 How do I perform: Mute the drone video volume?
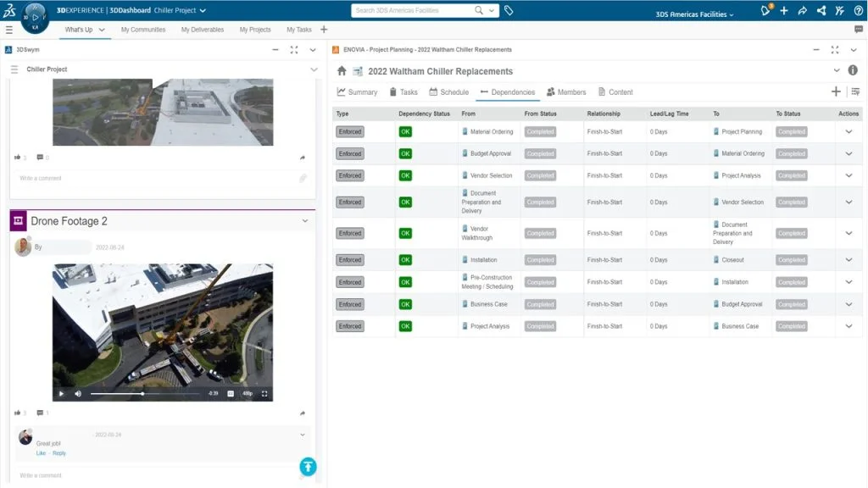(78, 394)
